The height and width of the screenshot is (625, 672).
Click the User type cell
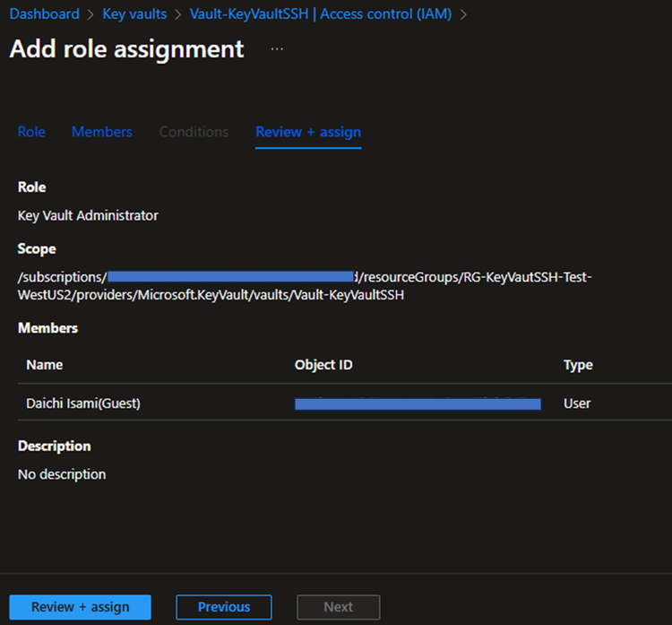coord(577,404)
